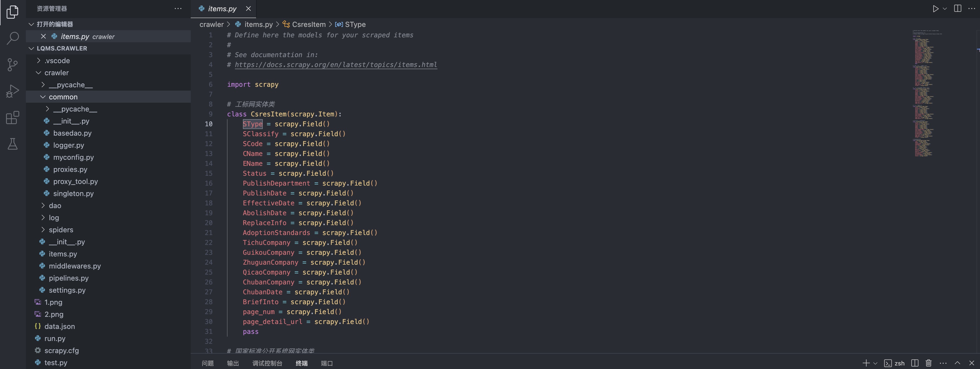Run the Python file with play button
This screenshot has width=980, height=369.
[x=935, y=9]
